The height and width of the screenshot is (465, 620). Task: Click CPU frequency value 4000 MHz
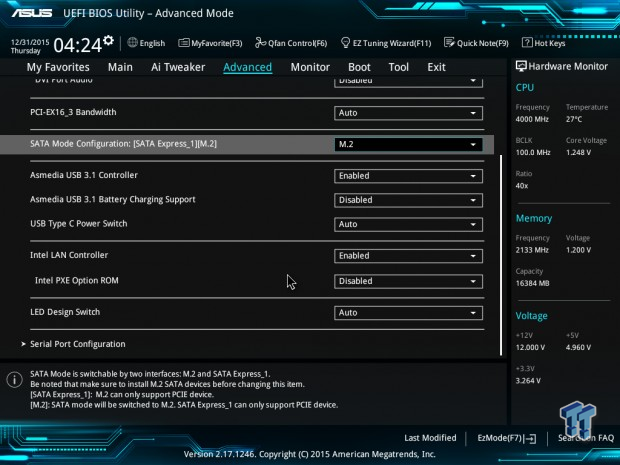pos(532,119)
